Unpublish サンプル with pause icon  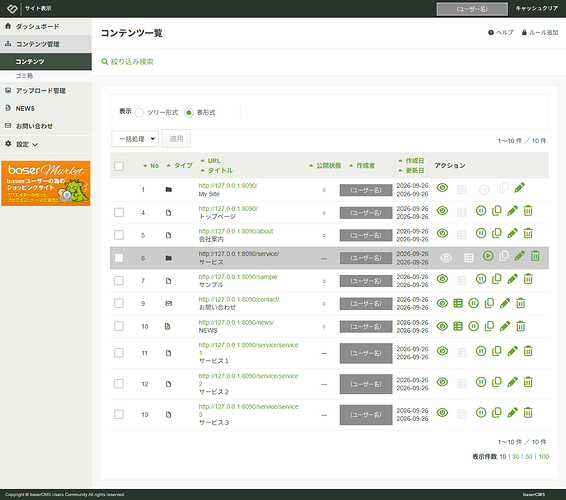tap(481, 279)
